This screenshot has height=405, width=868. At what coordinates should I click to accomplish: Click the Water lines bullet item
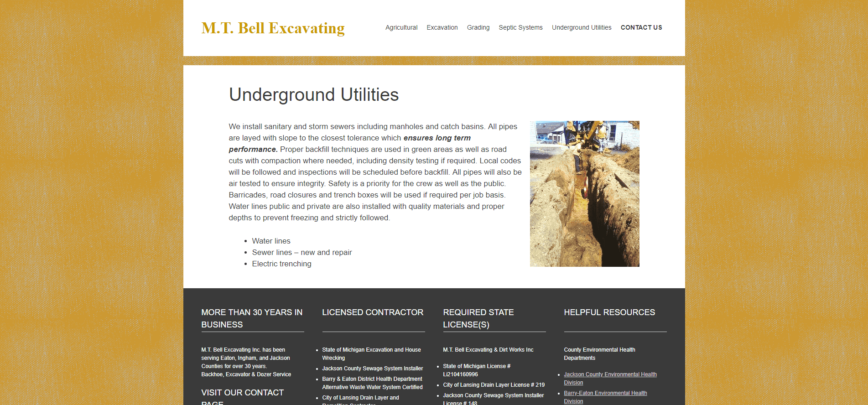[x=271, y=241]
